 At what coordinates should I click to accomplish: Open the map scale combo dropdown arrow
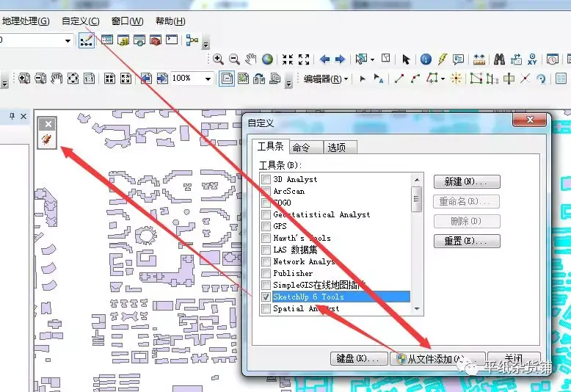click(68, 40)
